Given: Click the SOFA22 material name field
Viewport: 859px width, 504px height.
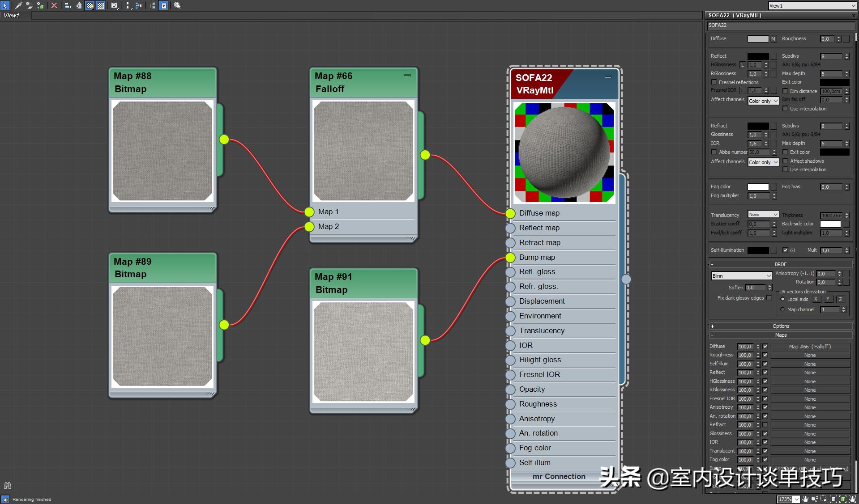Looking at the screenshot, I should pyautogui.click(x=779, y=25).
